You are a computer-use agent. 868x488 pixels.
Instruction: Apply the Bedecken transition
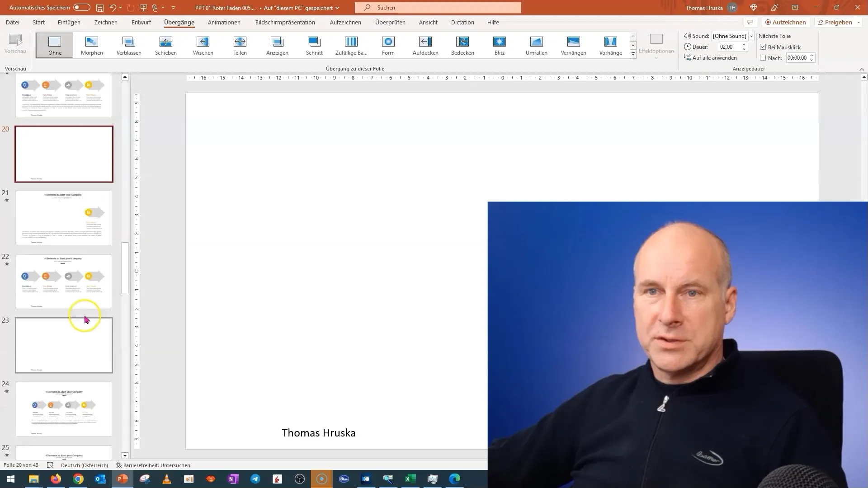click(x=462, y=45)
